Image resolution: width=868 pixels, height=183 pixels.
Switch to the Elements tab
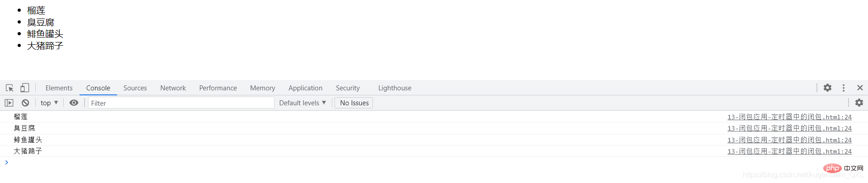59,88
